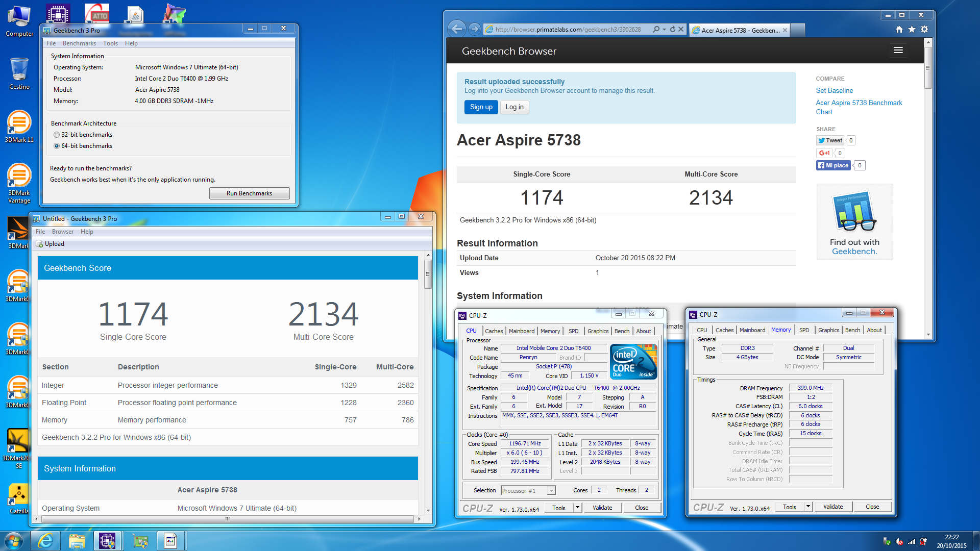980x551 pixels.
Task: Open the Geekbench Browser hamburger menu
Action: pyautogui.click(x=898, y=50)
